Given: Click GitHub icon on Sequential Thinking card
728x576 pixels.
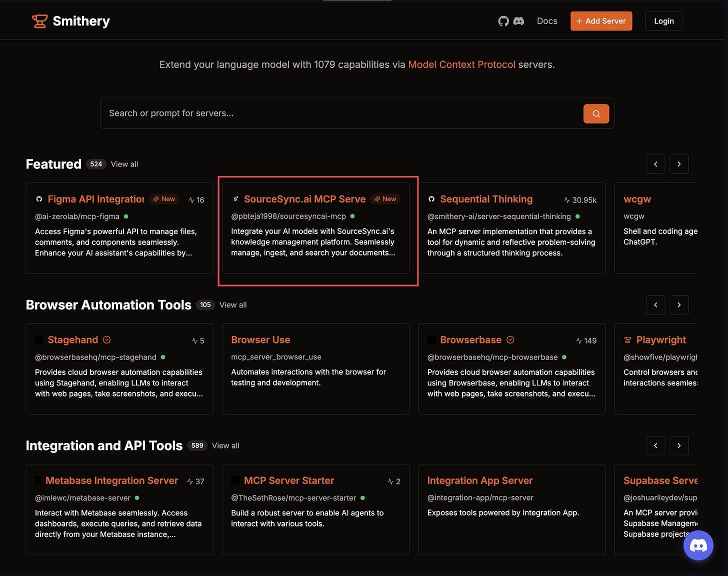Looking at the screenshot, I should pyautogui.click(x=431, y=199).
